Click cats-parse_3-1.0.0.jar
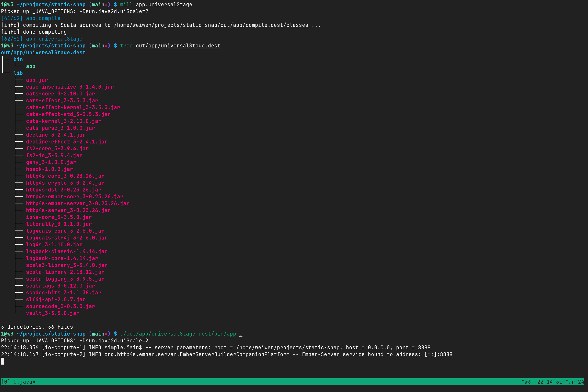The width and height of the screenshot is (588, 392). tap(61, 128)
